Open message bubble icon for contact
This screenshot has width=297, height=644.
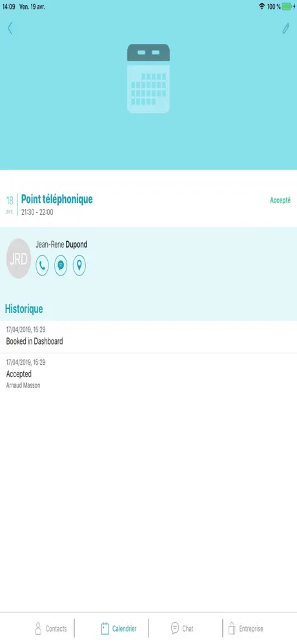[61, 265]
